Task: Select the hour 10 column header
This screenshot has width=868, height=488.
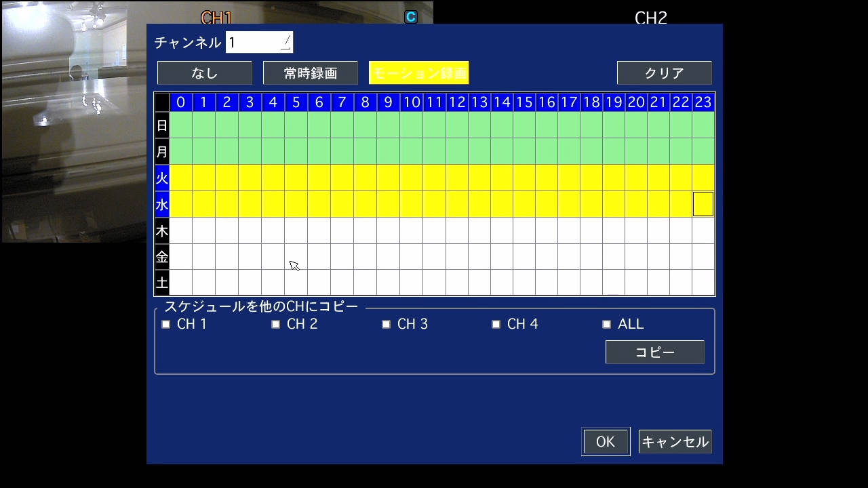Action: click(412, 102)
